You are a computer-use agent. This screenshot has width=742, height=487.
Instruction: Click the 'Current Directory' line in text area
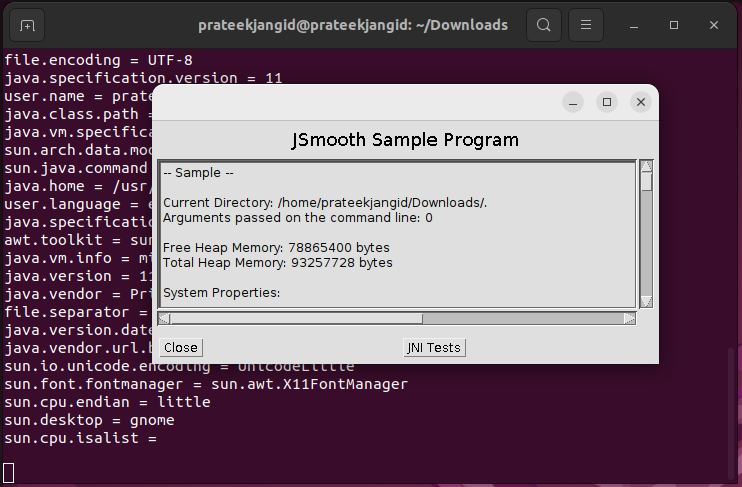tap(325, 203)
